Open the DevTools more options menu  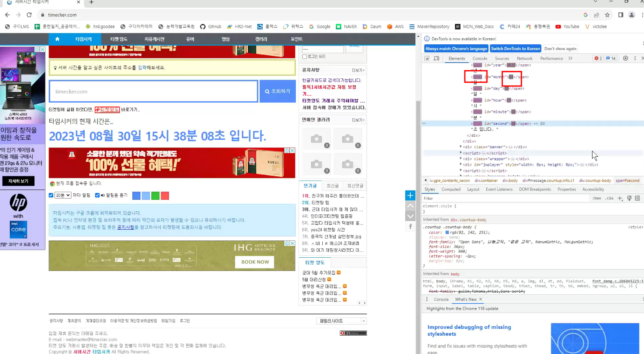point(635,58)
